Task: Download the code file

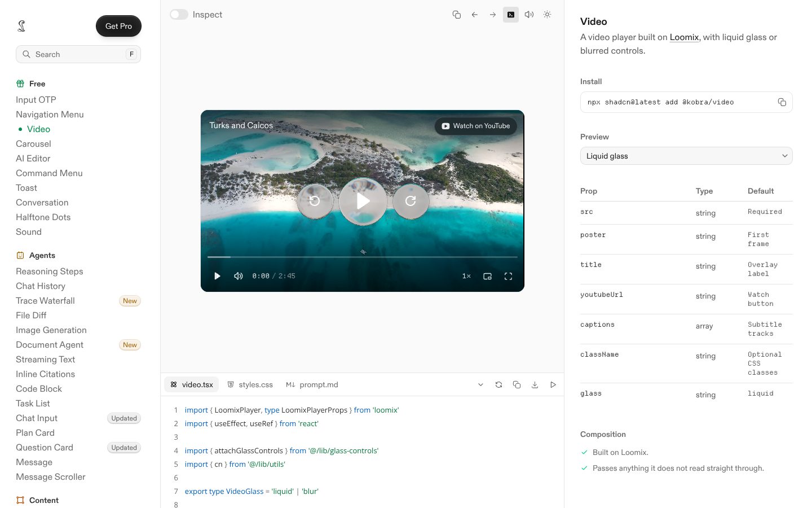Action: click(x=535, y=384)
